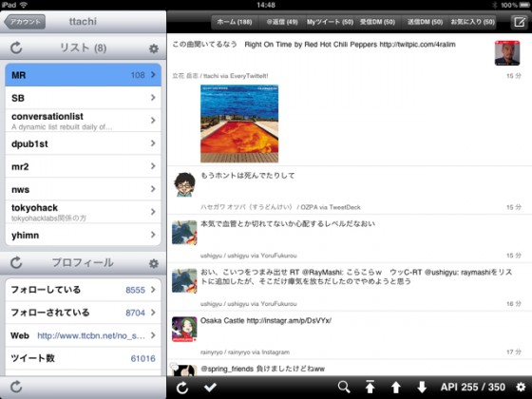Viewport: 532px width, 399px height.
Task: Tap the compose new tweet icon
Action: pos(519,22)
